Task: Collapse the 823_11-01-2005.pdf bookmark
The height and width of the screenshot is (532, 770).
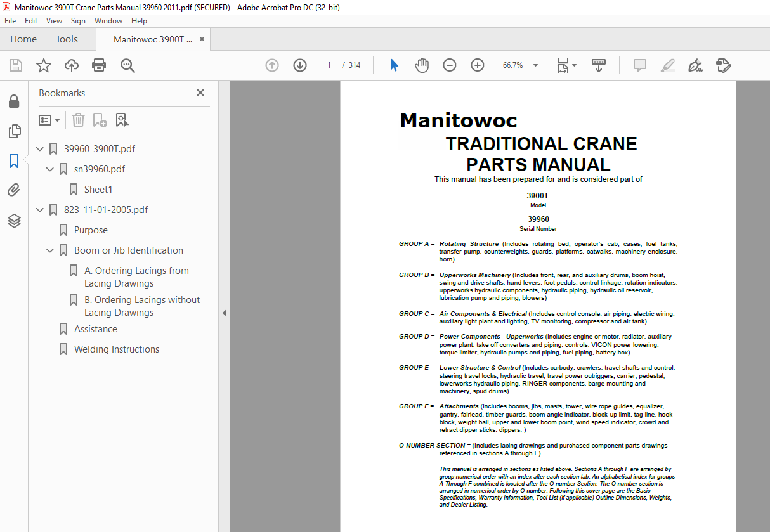Action: pyautogui.click(x=40, y=210)
